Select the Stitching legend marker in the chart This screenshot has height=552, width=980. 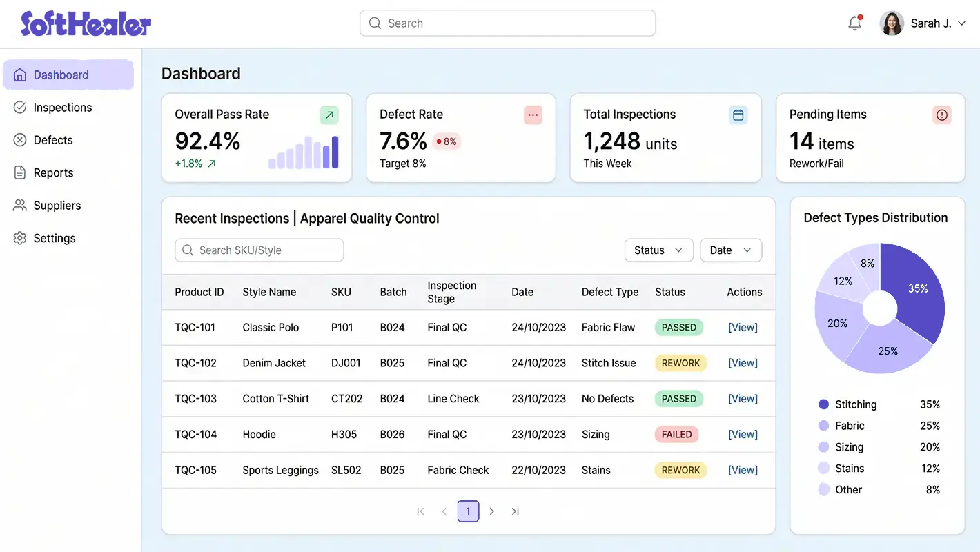(825, 404)
